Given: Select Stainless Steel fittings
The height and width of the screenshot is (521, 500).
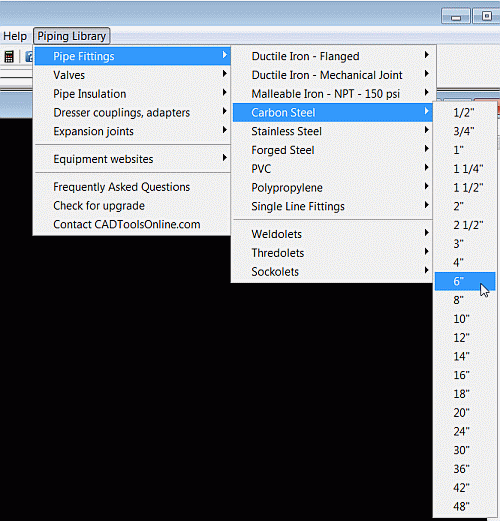Looking at the screenshot, I should tap(332, 131).
